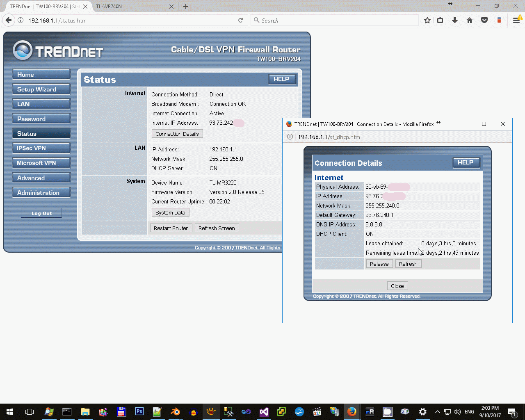Viewport: 525px width, 420px height.
Task: Click the Pocket icon in toolbar
Action: pos(484,20)
